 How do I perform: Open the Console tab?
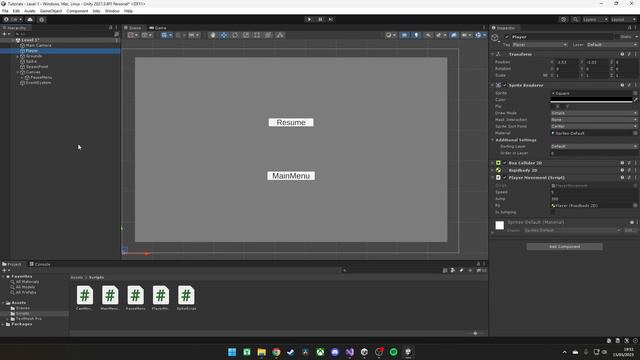(x=40, y=264)
